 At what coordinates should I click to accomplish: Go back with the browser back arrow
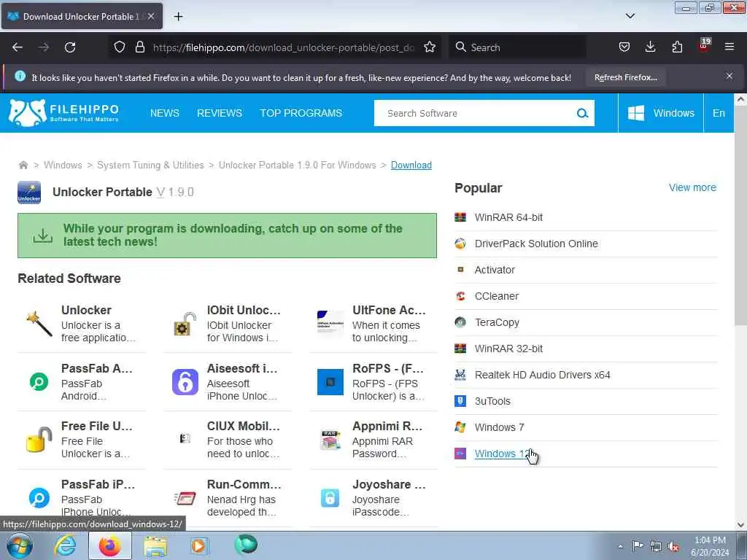point(18,47)
